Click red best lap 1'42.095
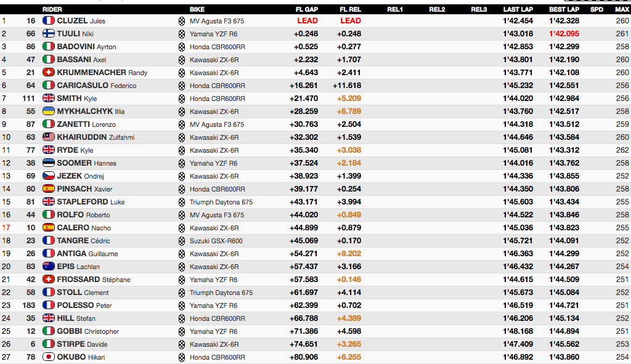The height and width of the screenshot is (364, 631). coord(564,34)
